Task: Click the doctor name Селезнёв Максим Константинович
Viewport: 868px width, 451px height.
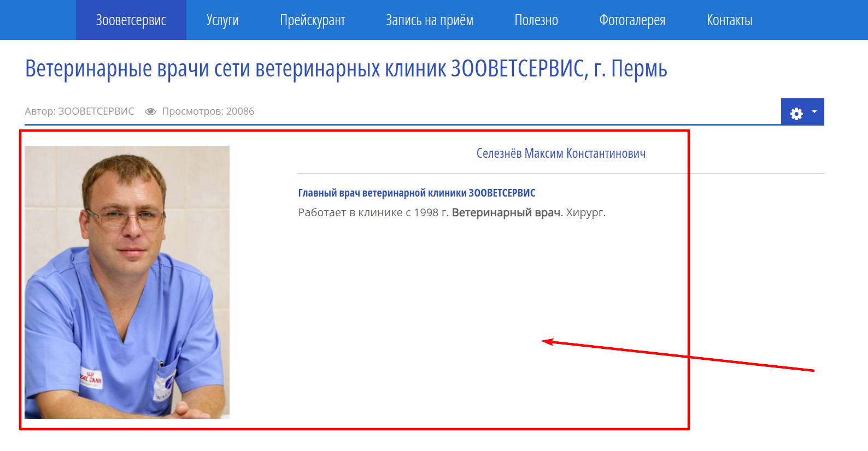Action: [560, 153]
